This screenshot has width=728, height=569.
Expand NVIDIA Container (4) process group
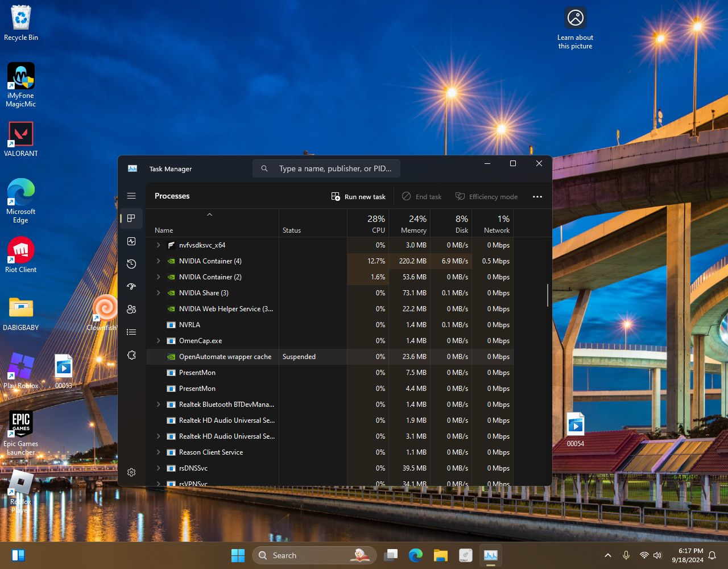[159, 261]
